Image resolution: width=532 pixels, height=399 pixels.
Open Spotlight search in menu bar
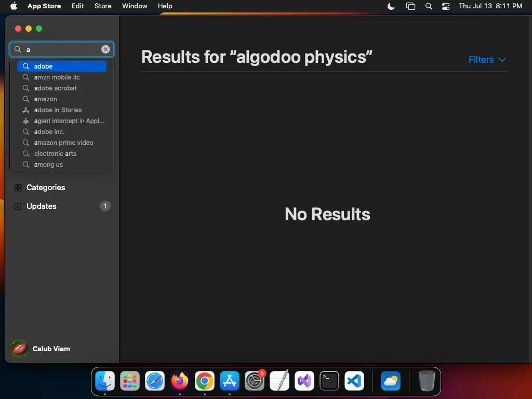coord(429,6)
